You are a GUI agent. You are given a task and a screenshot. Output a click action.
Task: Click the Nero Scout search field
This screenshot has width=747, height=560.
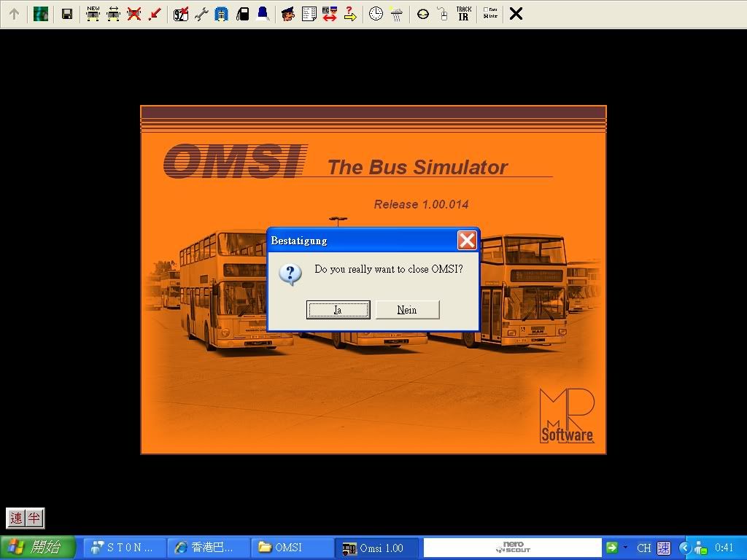(513, 548)
